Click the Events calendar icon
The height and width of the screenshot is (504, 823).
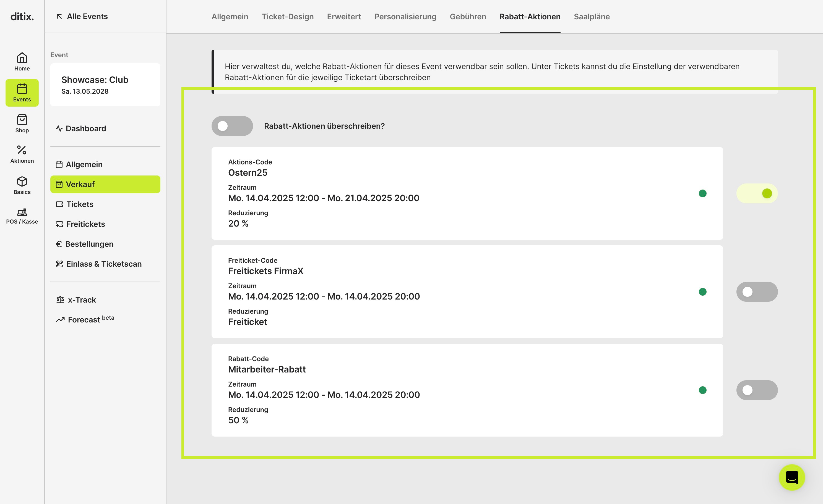pyautogui.click(x=22, y=89)
